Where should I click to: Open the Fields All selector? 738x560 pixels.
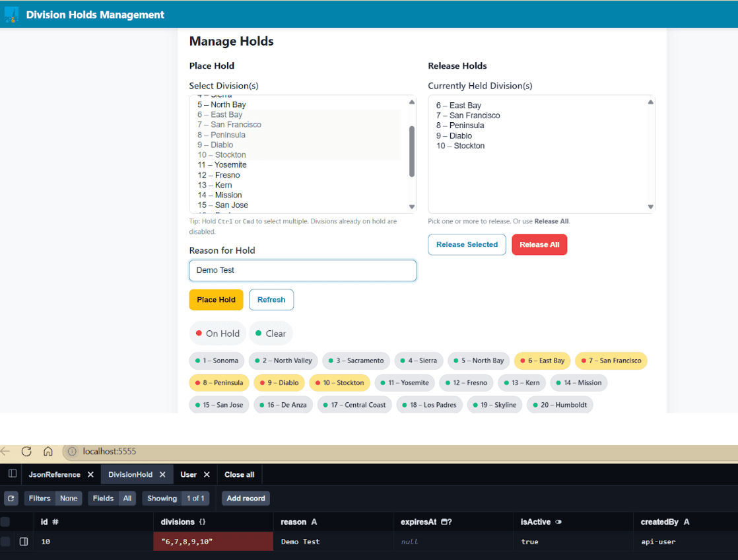[112, 499]
